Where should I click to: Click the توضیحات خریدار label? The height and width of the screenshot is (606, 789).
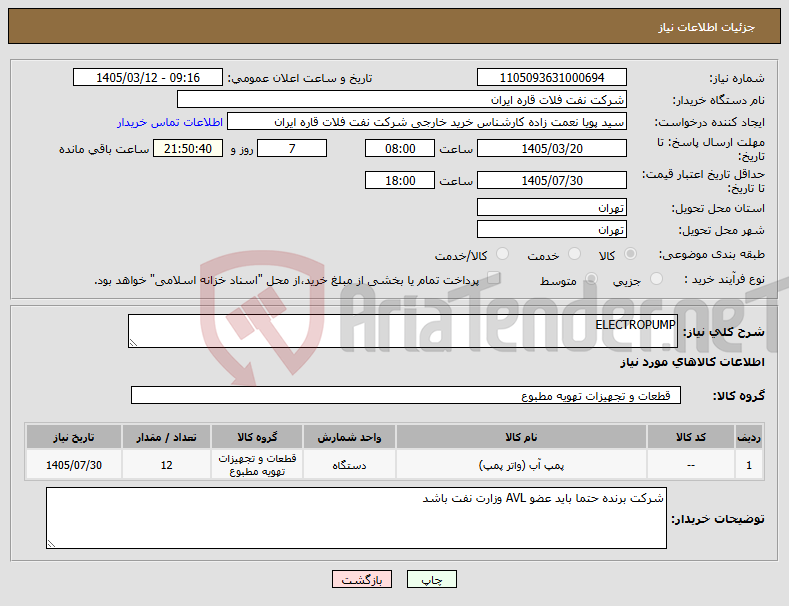tap(718, 518)
